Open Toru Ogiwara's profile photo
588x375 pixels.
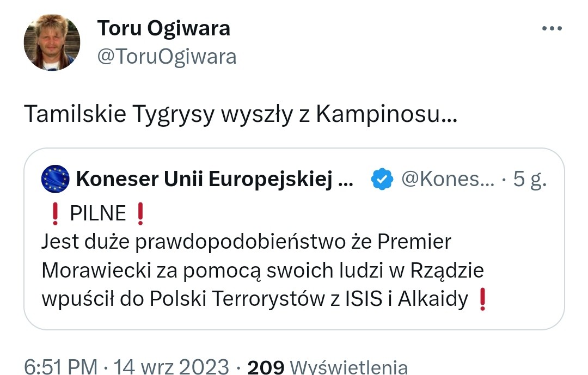[52, 42]
